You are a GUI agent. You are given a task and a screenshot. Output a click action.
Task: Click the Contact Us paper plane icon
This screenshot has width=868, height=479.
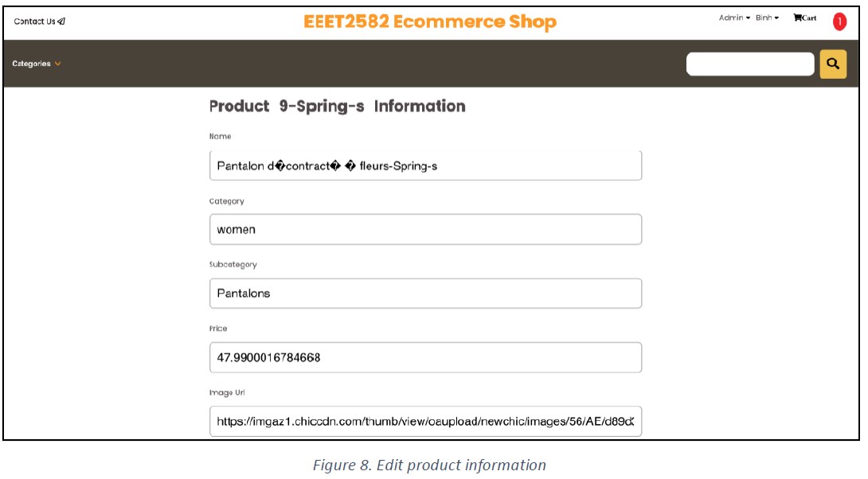[61, 21]
